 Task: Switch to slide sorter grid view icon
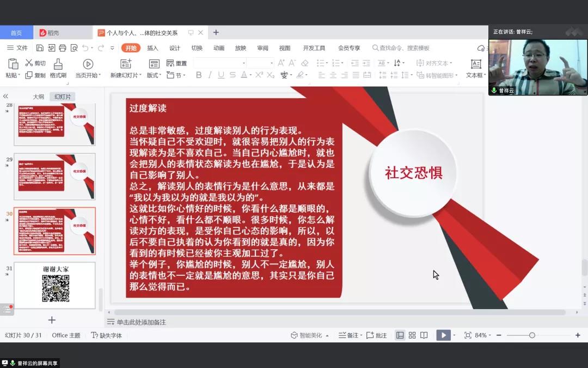412,335
